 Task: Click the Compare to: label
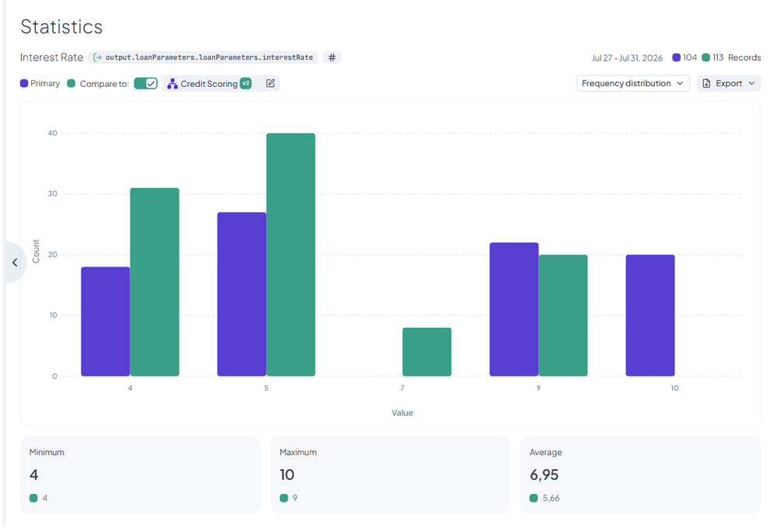(104, 84)
